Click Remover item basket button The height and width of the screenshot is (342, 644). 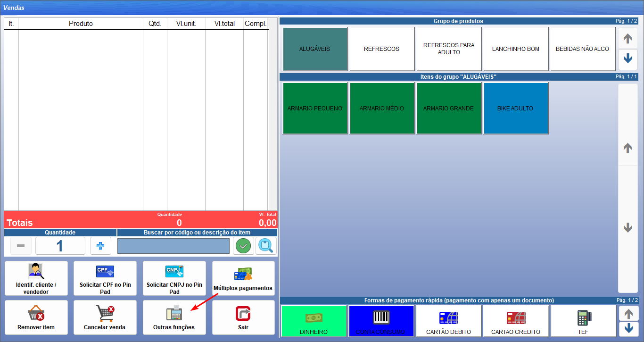coord(36,317)
